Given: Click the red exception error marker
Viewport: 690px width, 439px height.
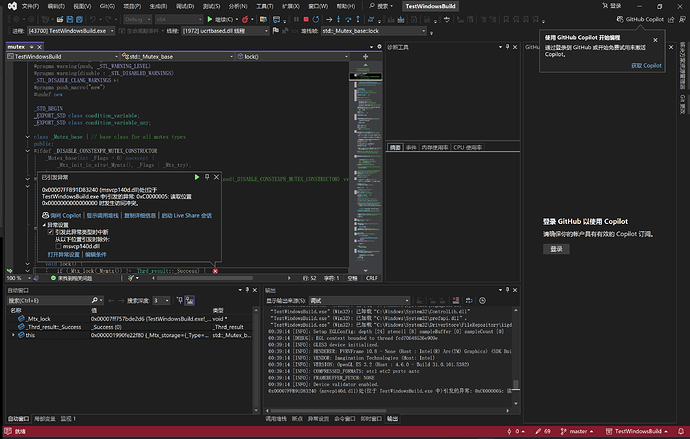Looking at the screenshot, I should click(215, 271).
